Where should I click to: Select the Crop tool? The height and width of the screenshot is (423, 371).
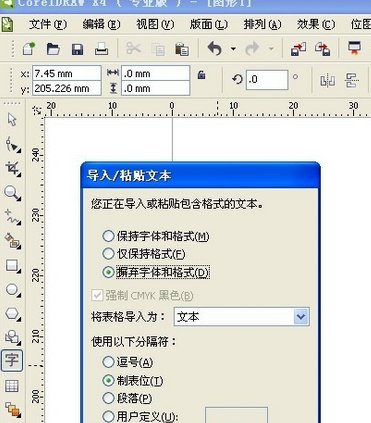pos(13,169)
